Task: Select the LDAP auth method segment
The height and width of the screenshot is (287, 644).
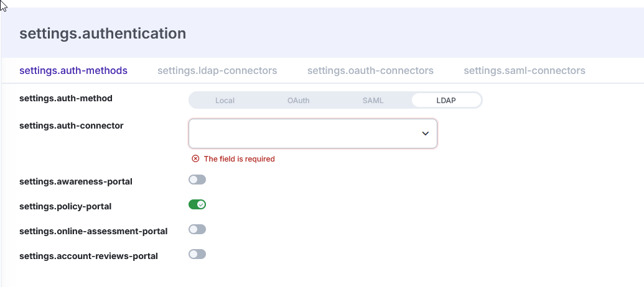Action: click(x=446, y=100)
